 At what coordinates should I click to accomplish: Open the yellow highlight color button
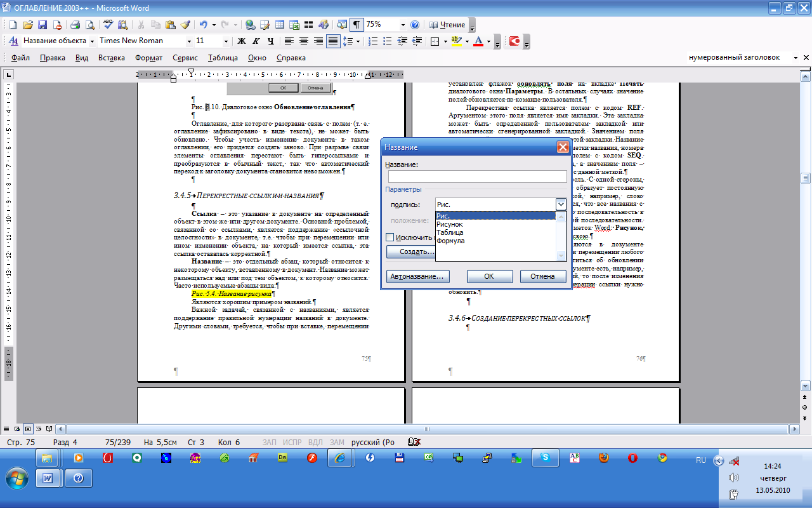455,41
